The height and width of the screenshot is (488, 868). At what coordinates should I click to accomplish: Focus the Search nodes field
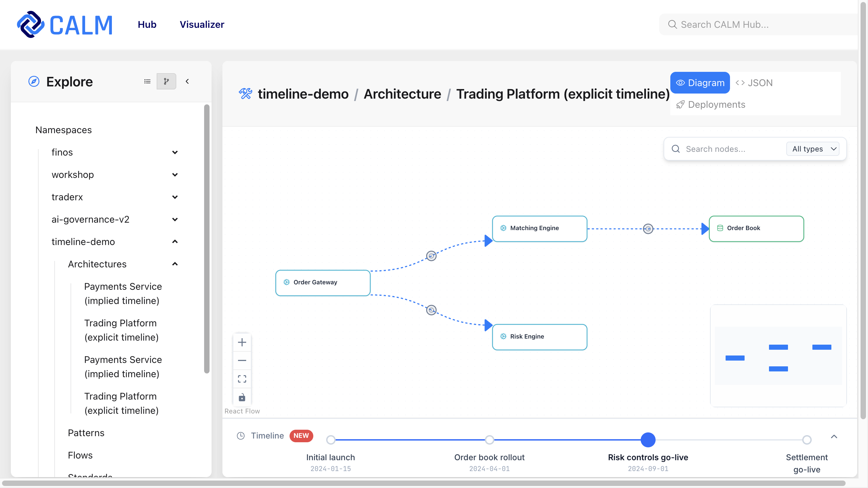[732, 149]
